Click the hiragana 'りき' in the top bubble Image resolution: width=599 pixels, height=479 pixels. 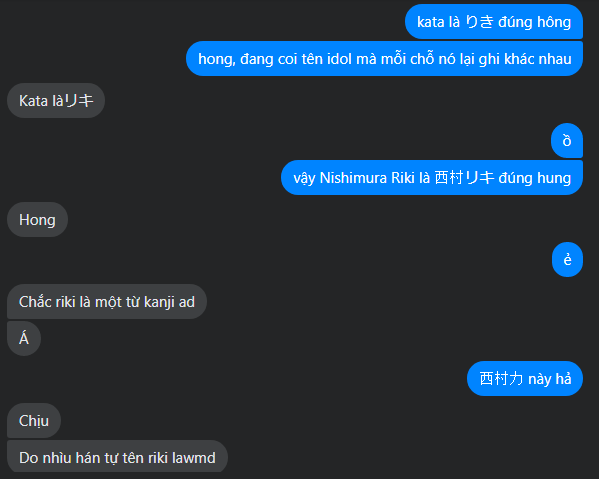(479, 22)
